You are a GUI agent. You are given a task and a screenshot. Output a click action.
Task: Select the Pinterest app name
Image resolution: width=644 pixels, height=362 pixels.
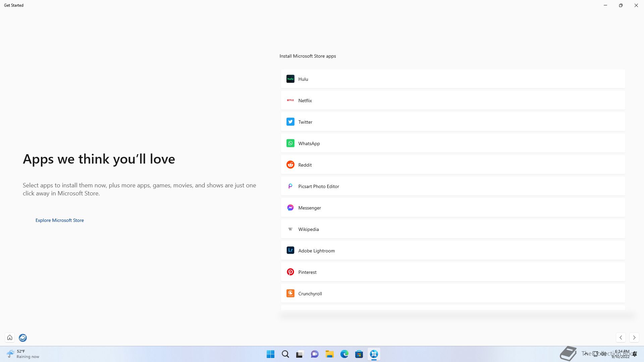pyautogui.click(x=307, y=272)
